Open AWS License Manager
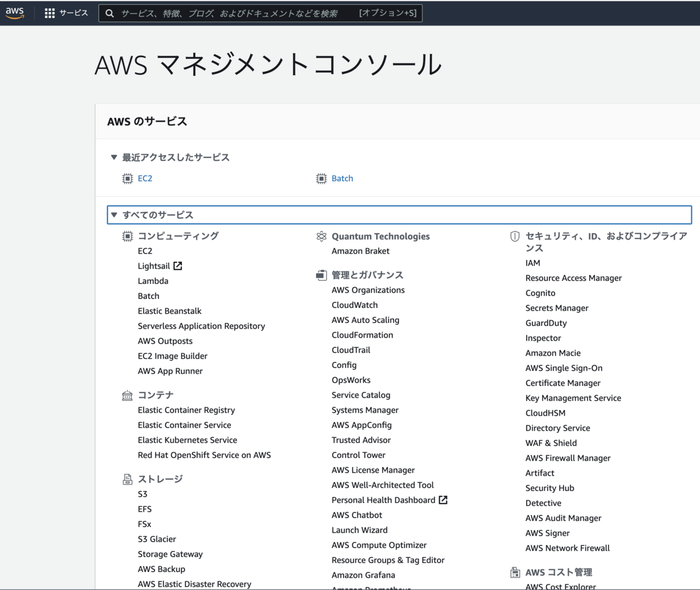Image resolution: width=700 pixels, height=590 pixels. pos(373,470)
